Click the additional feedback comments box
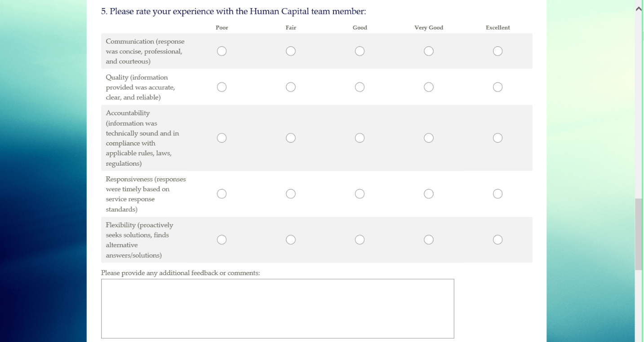Viewport: 644px width, 342px height. [277, 308]
